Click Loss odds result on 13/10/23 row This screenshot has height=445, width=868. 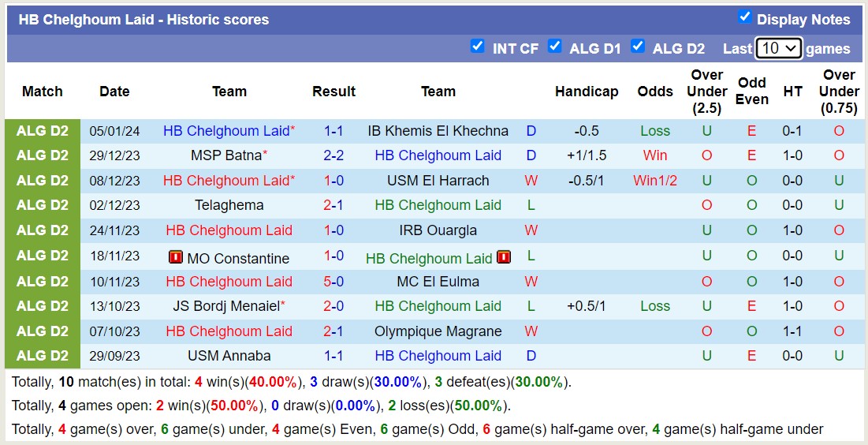coord(655,306)
